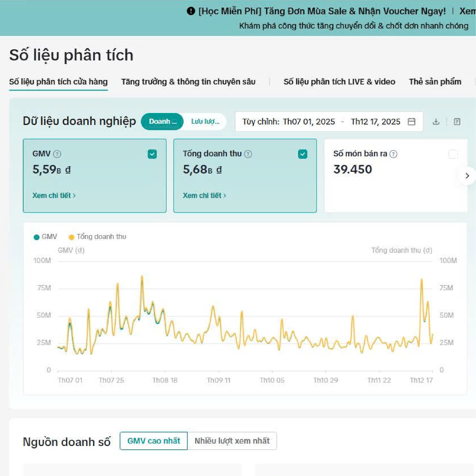Switch to Tăng trưởng & thông tin chuyên sâu tab

pos(188,82)
